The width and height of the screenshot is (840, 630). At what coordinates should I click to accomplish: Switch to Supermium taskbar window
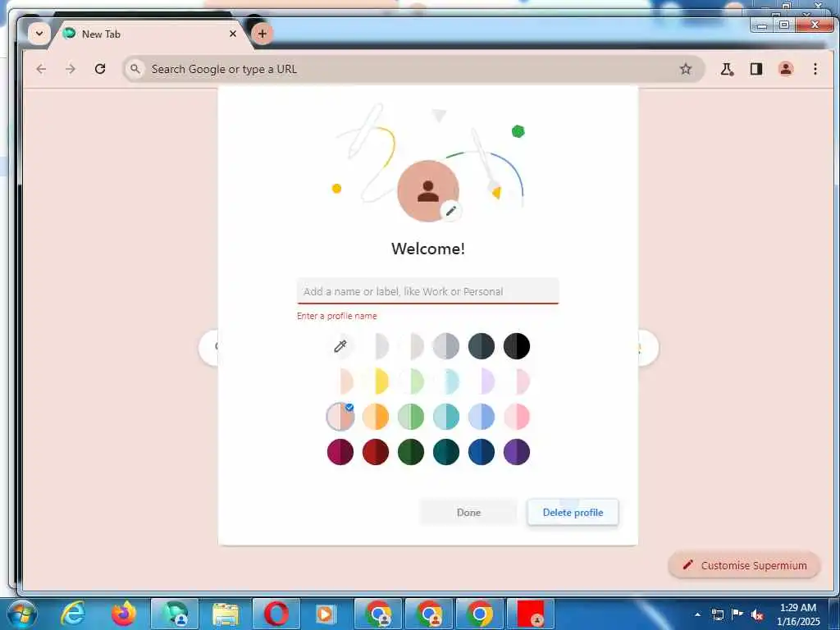point(175,614)
